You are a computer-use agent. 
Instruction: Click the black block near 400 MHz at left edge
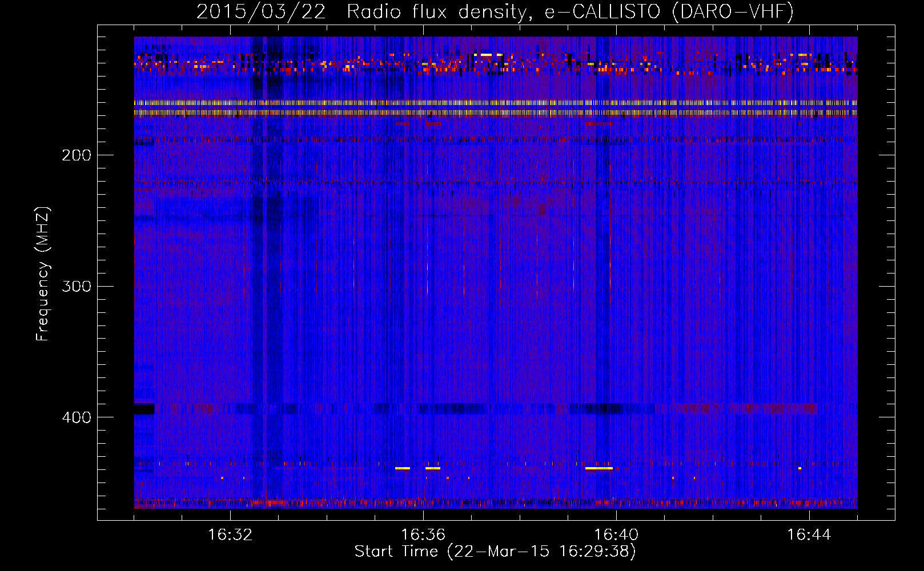tap(144, 409)
